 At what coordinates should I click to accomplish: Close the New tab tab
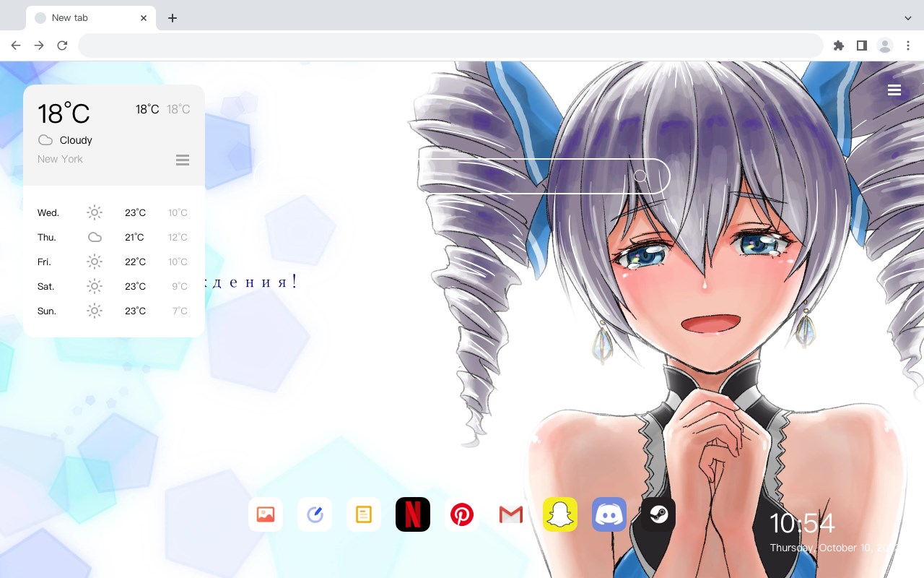click(144, 18)
